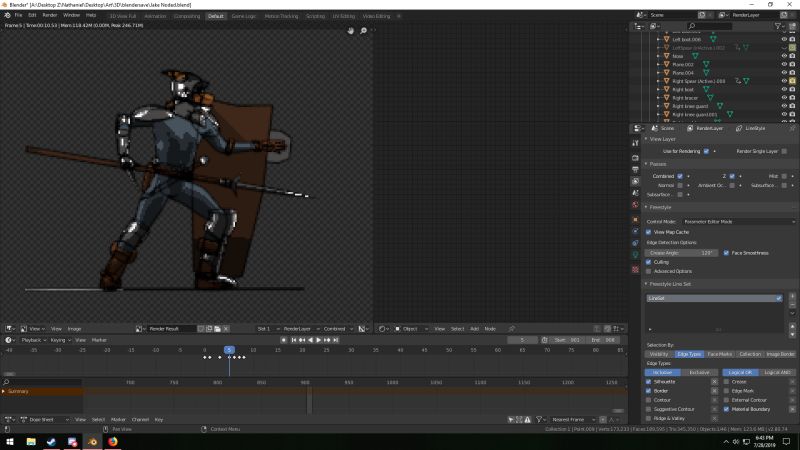Collapse the Freestyle panel

click(x=646, y=208)
